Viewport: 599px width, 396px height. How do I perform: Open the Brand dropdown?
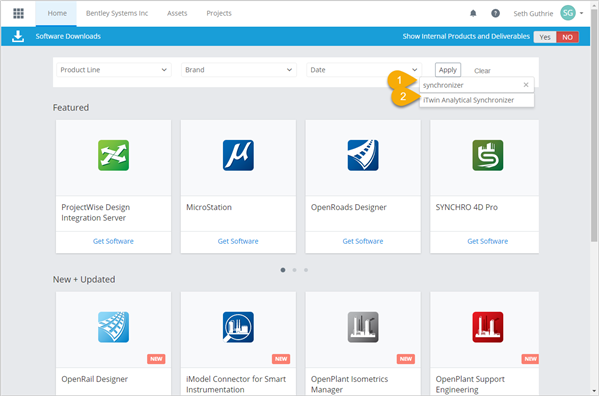239,70
